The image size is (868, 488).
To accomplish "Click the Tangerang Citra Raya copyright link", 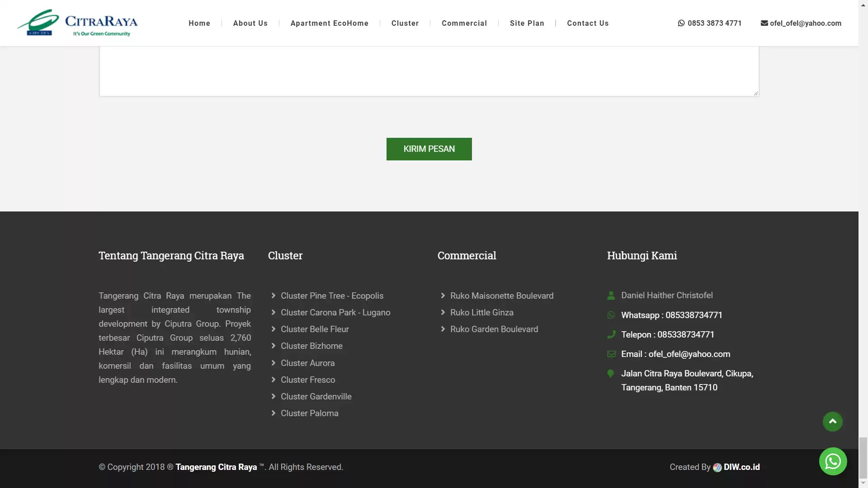I will click(216, 467).
